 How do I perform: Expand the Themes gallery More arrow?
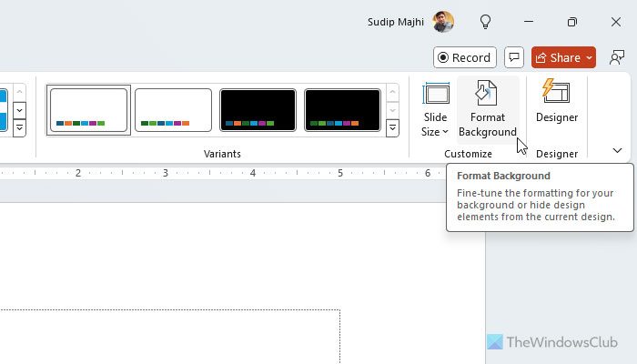point(19,128)
